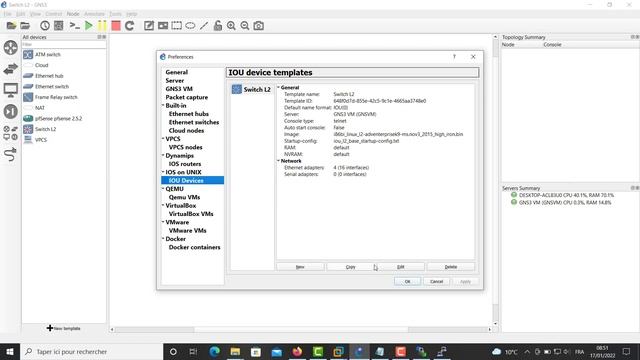
Task: Open the General preferences page
Action: pyautogui.click(x=176, y=72)
